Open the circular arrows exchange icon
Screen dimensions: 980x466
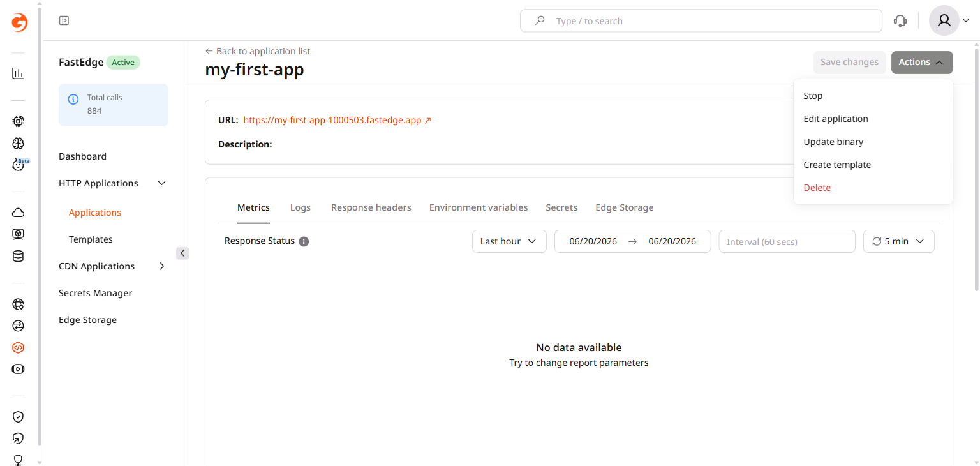[x=18, y=326]
